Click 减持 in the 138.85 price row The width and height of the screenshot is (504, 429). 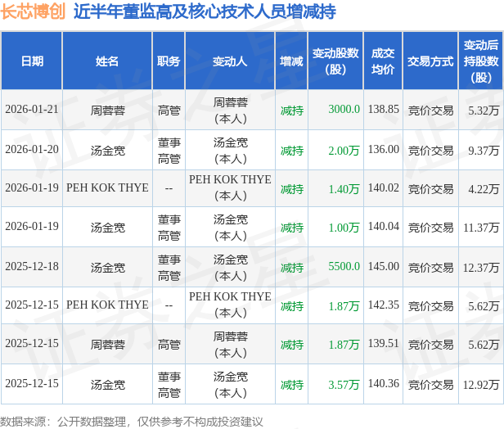[x=292, y=111]
